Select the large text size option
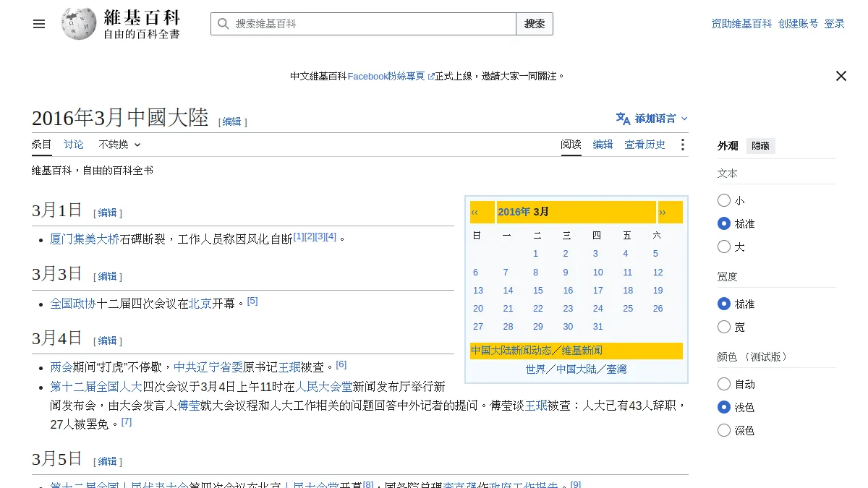Screen dimensions: 868x488 tap(724, 247)
